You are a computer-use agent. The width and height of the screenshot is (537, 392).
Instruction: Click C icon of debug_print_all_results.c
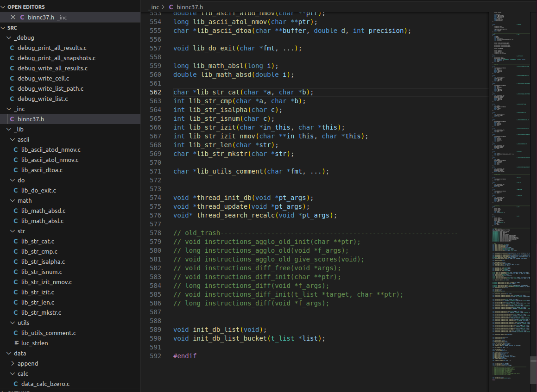[12, 48]
